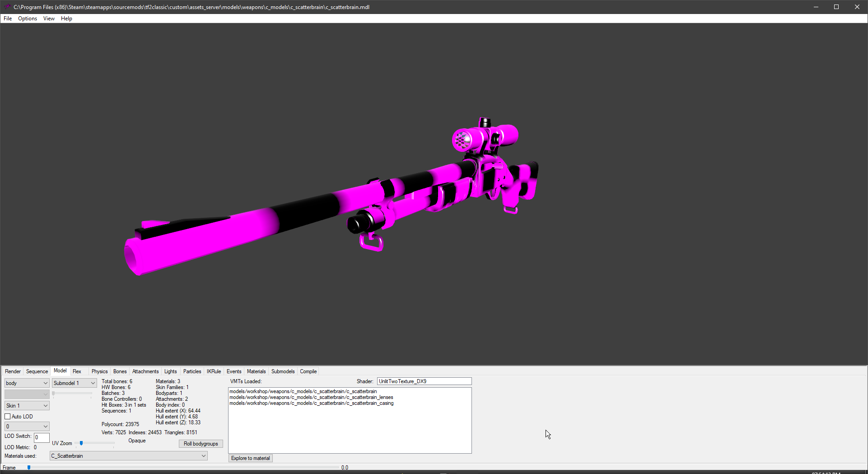
Task: Switch to the IKRule tab
Action: coord(214,371)
